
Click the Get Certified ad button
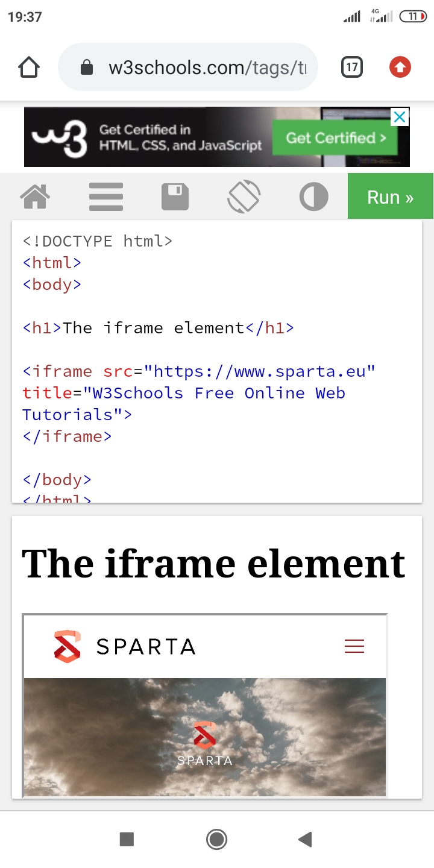[x=336, y=138]
